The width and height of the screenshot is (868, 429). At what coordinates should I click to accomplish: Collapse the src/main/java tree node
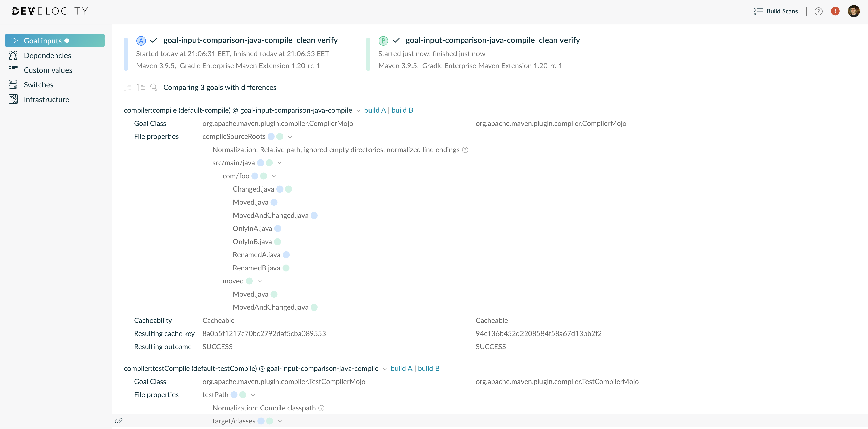[x=280, y=163]
